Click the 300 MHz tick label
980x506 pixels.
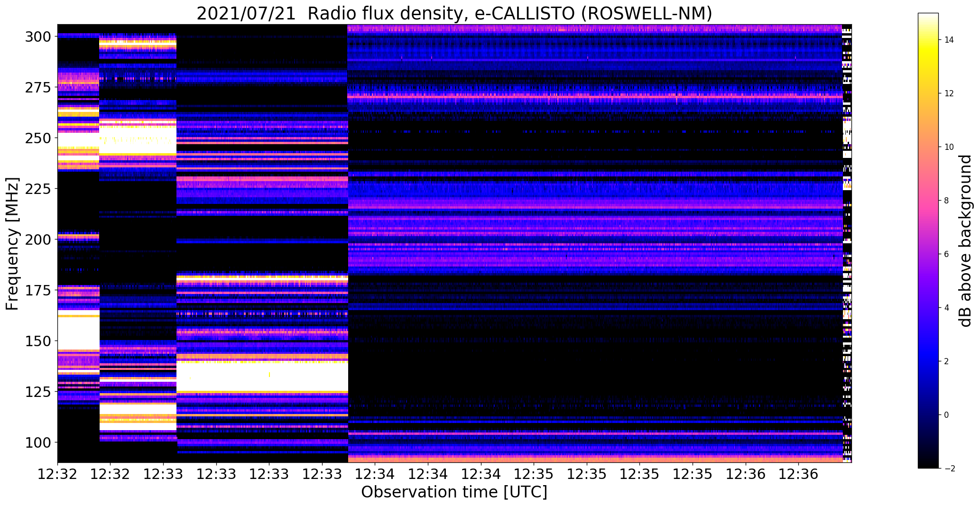(39, 37)
